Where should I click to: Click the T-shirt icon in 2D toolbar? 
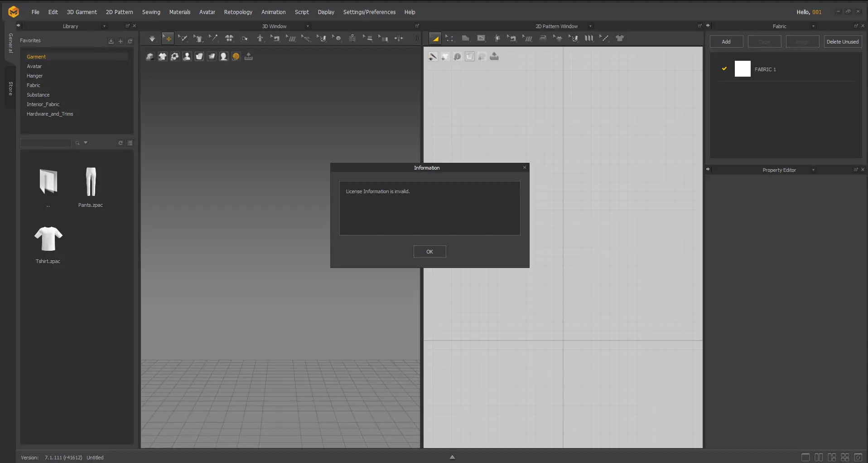(x=620, y=39)
